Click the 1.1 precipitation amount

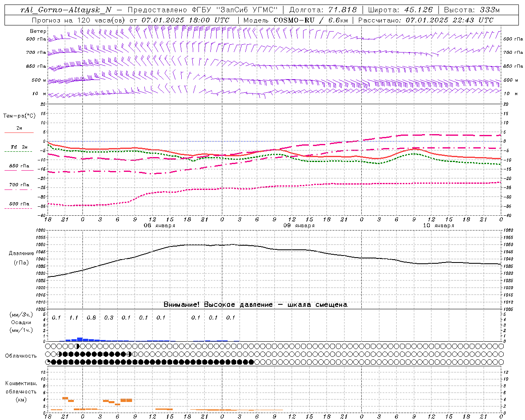pyautogui.click(x=73, y=318)
